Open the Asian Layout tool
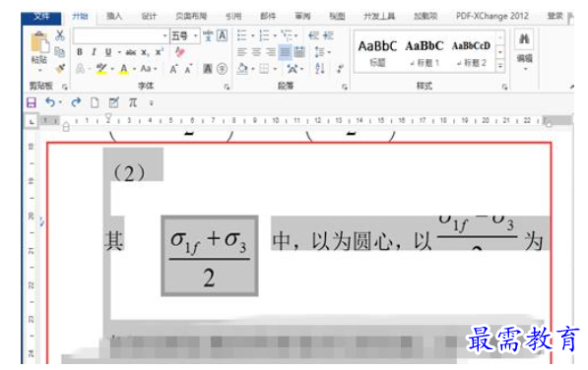Screen dimensions: 588x370 (293, 69)
